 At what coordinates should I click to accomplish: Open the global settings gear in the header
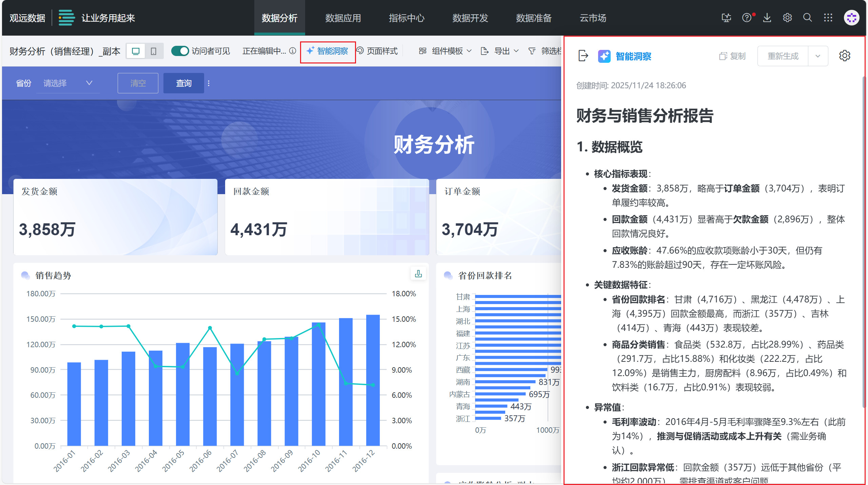787,18
